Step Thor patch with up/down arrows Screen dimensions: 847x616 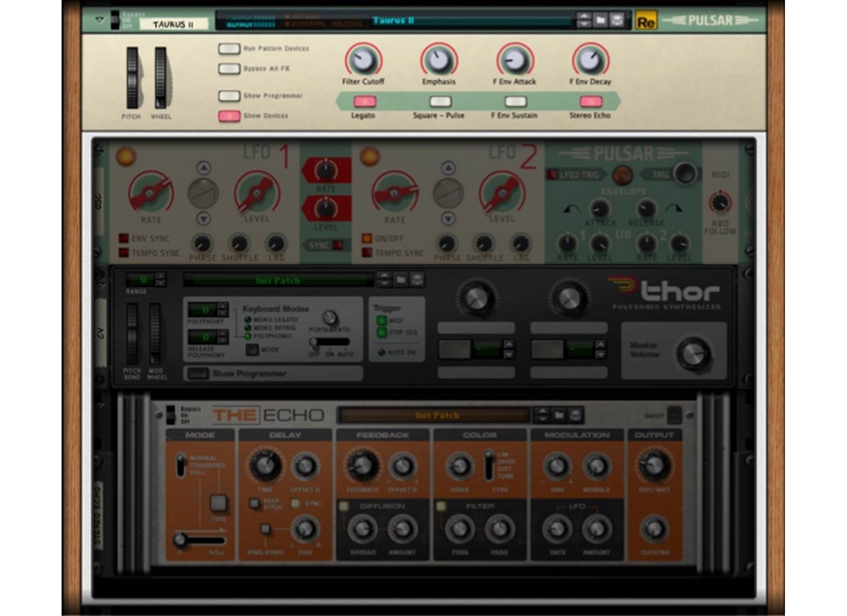(384, 280)
